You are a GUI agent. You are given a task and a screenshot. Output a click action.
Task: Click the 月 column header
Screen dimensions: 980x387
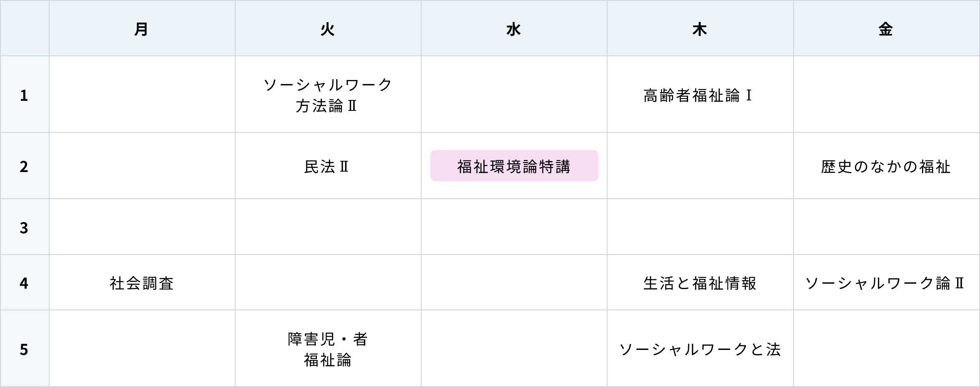(x=142, y=28)
